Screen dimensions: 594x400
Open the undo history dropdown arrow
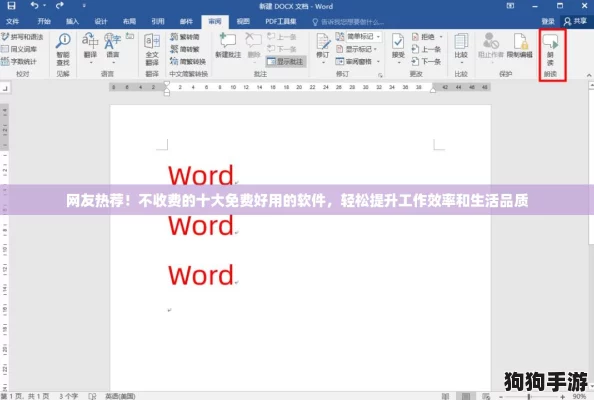[x=44, y=6]
